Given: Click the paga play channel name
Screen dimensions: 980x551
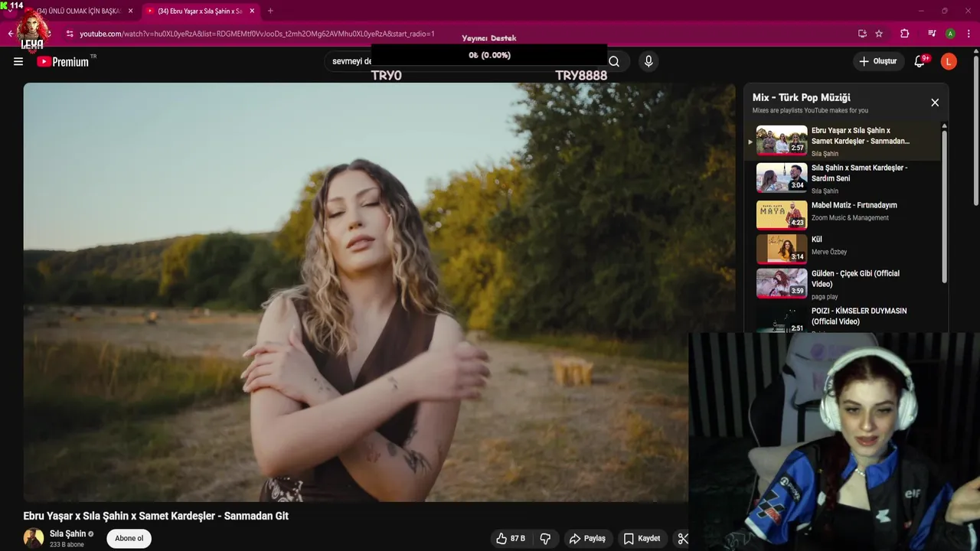Looking at the screenshot, I should pyautogui.click(x=825, y=296).
